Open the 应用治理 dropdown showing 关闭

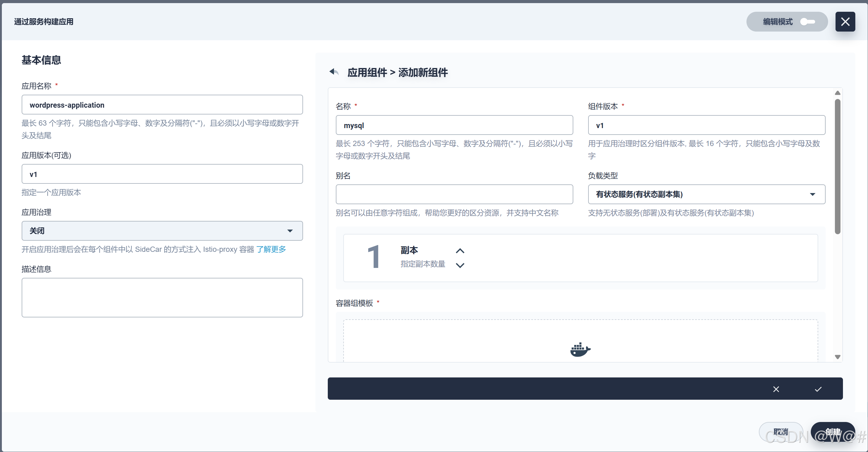click(162, 230)
